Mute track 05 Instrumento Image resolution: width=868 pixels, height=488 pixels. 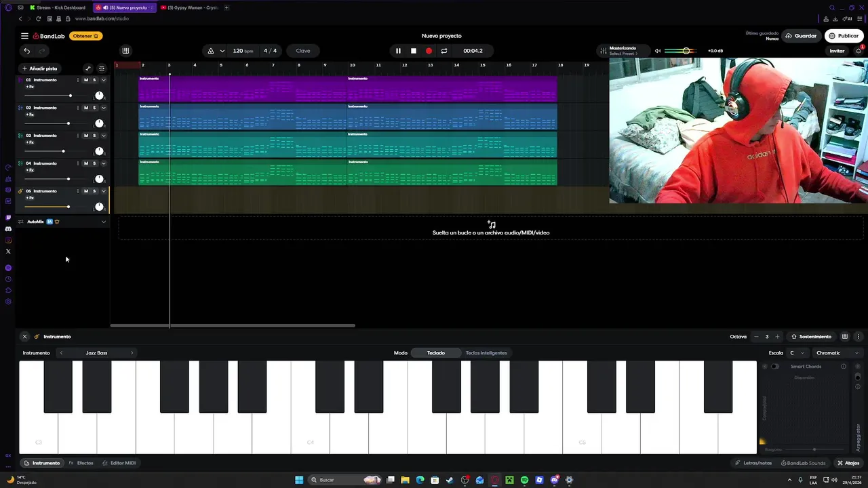click(85, 191)
